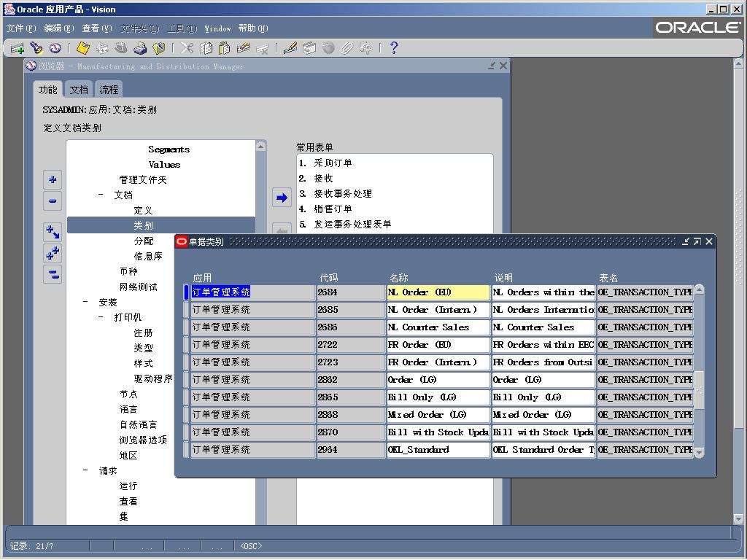Click the Delete Record toolbar icon
The height and width of the screenshot is (560, 747).
pyautogui.click(x=262, y=48)
